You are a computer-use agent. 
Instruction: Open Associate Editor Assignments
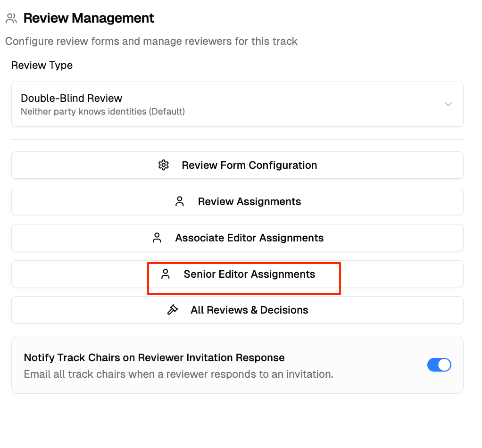point(249,238)
